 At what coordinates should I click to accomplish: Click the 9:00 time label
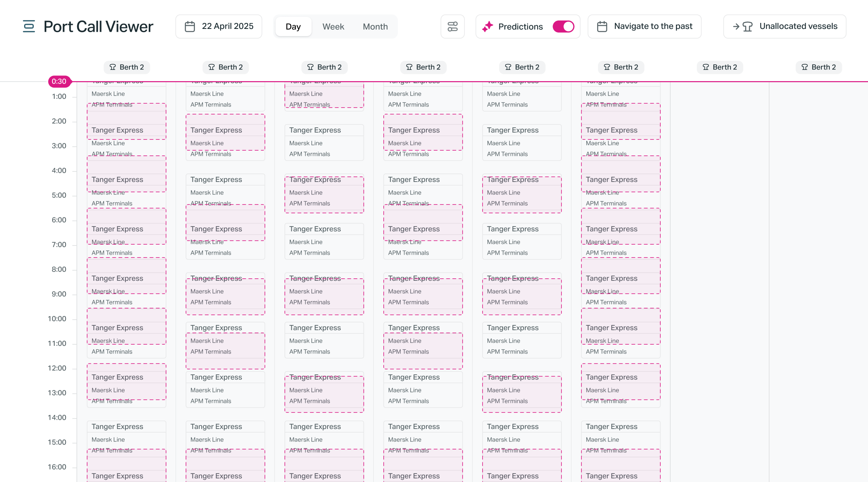tap(59, 294)
